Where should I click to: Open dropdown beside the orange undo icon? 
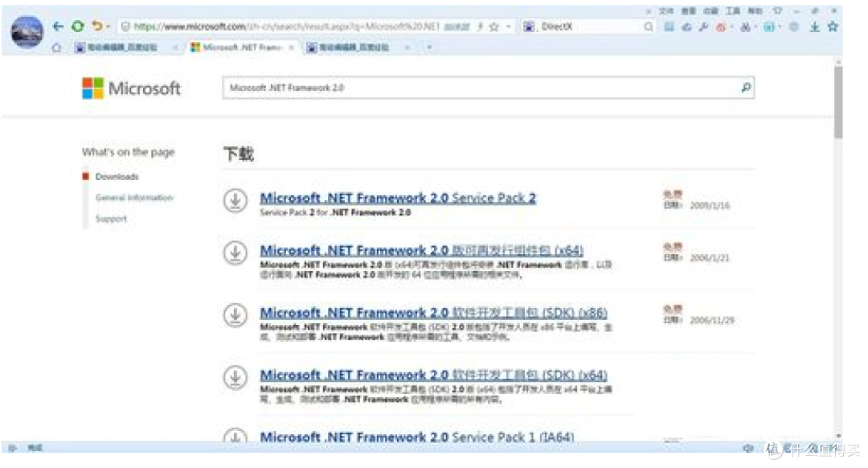point(108,27)
